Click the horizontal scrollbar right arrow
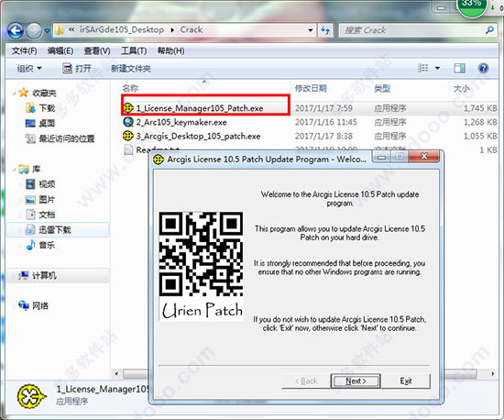The width and height of the screenshot is (504, 420). point(492,374)
